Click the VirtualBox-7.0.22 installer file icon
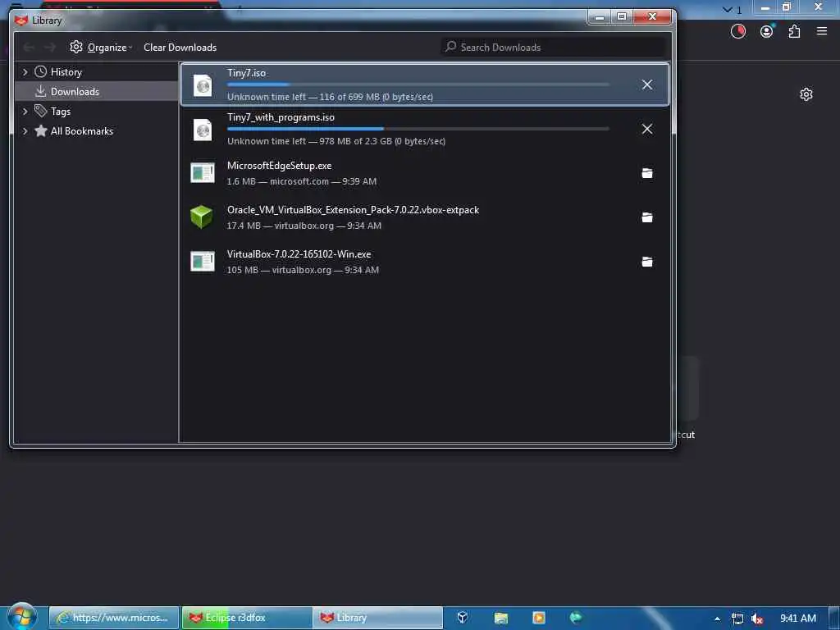This screenshot has height=630, width=840. pyautogui.click(x=203, y=262)
